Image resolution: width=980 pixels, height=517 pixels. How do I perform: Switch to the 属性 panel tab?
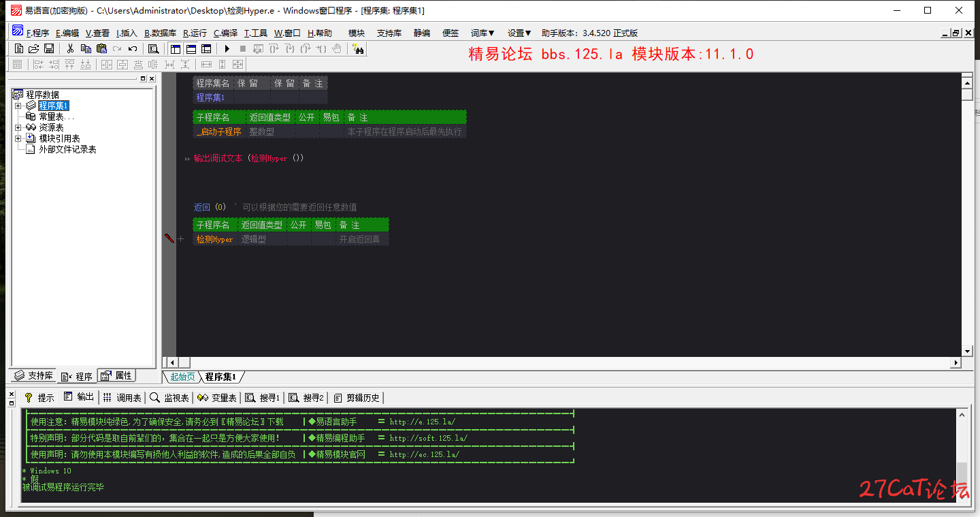(x=116, y=376)
